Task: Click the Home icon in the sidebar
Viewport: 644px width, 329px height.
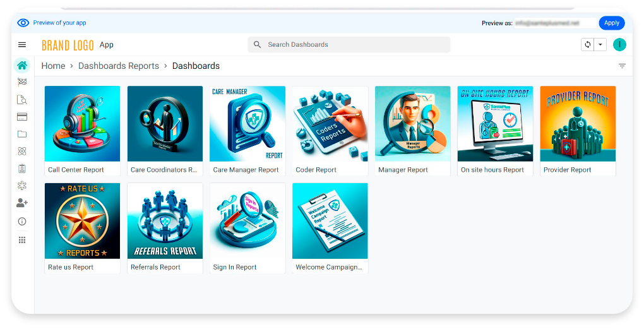Action: pyautogui.click(x=22, y=65)
